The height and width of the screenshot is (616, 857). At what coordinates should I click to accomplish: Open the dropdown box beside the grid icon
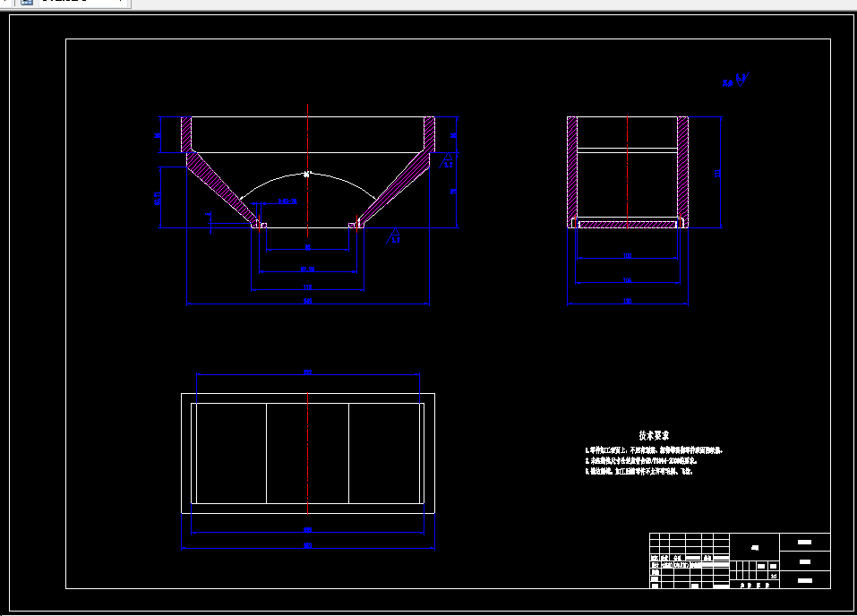pos(82,2)
